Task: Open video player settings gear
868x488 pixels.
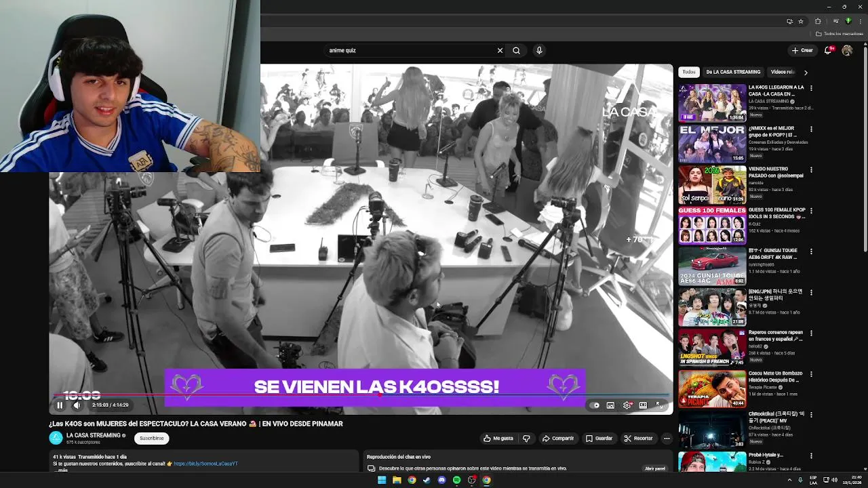Action: pos(627,405)
